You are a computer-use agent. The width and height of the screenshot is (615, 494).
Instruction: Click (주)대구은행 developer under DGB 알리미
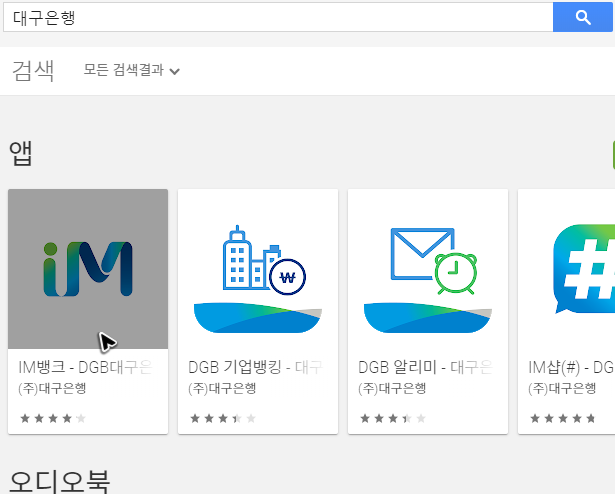click(392, 388)
